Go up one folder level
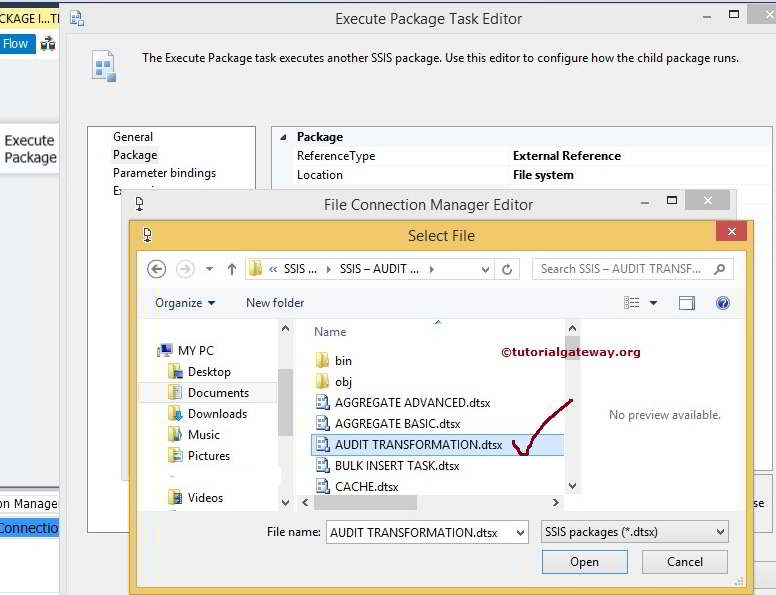This screenshot has height=595, width=776. click(x=232, y=269)
